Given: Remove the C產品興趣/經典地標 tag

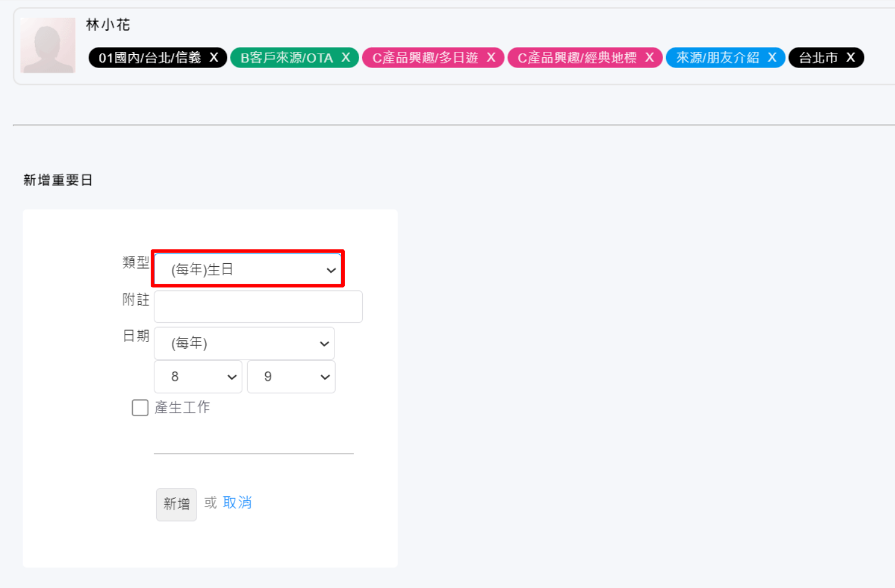Looking at the screenshot, I should (650, 57).
